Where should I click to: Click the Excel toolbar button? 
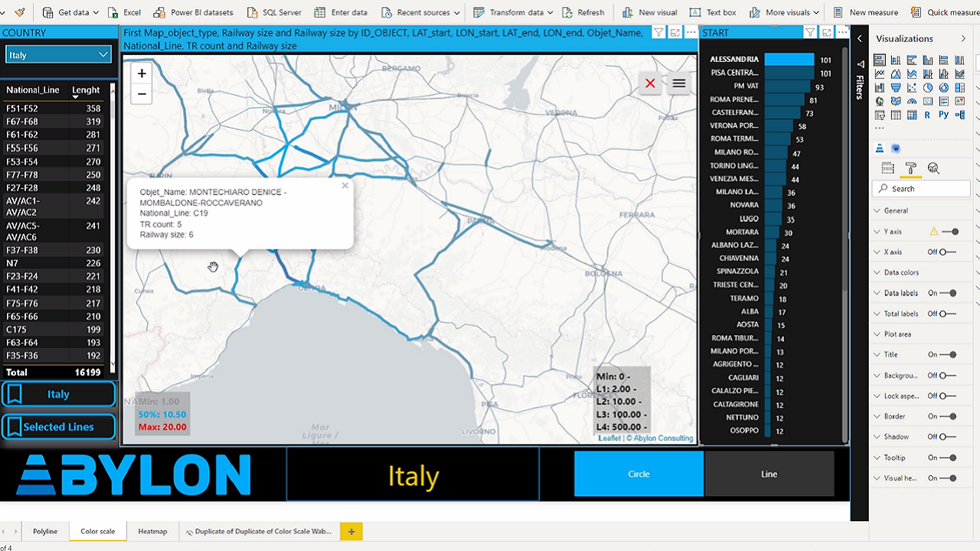pyautogui.click(x=125, y=12)
